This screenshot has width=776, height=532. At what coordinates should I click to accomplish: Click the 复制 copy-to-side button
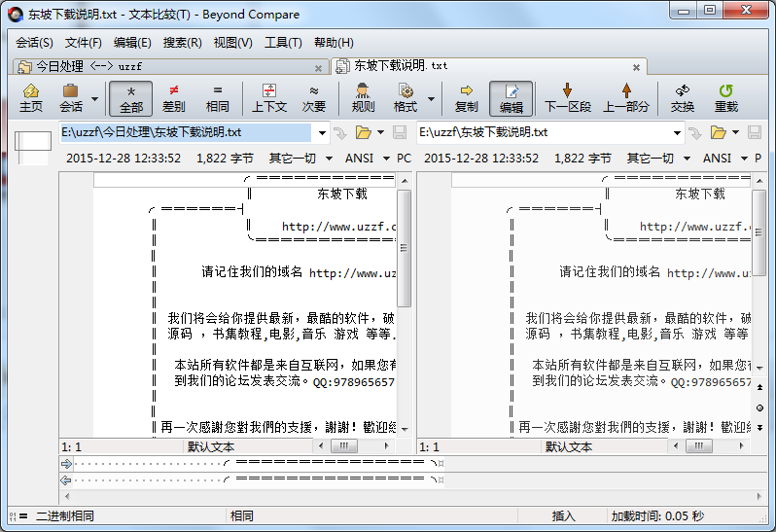pos(466,98)
